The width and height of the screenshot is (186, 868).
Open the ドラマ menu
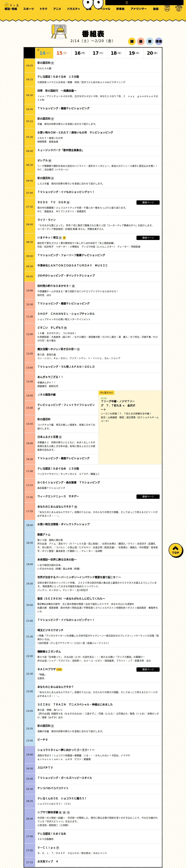click(x=44, y=9)
